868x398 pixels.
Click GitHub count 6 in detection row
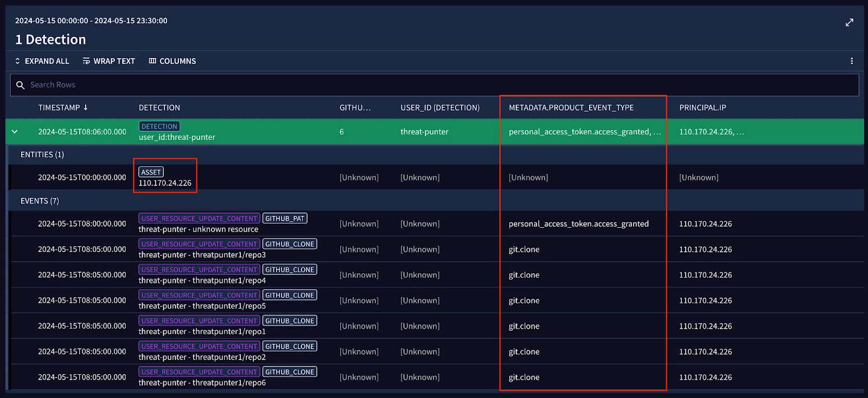[342, 132]
